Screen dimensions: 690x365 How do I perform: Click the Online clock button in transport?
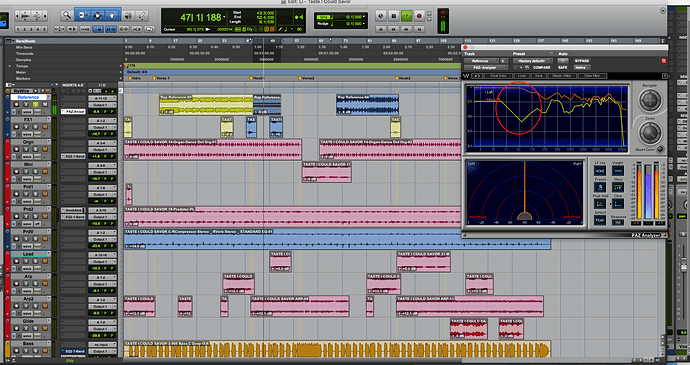pos(381,16)
